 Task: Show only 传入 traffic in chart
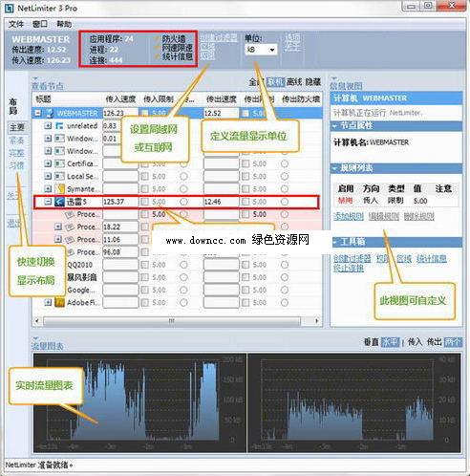coord(416,342)
